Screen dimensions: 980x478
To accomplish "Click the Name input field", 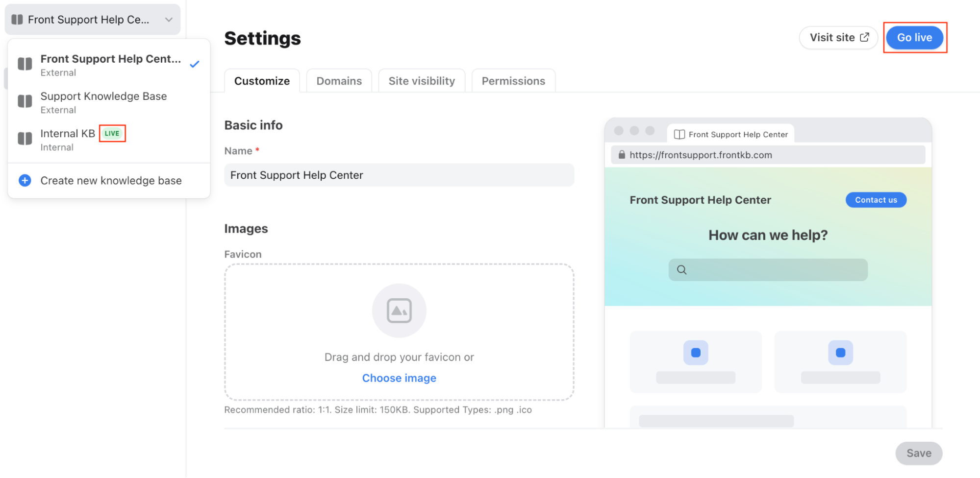I will [399, 175].
